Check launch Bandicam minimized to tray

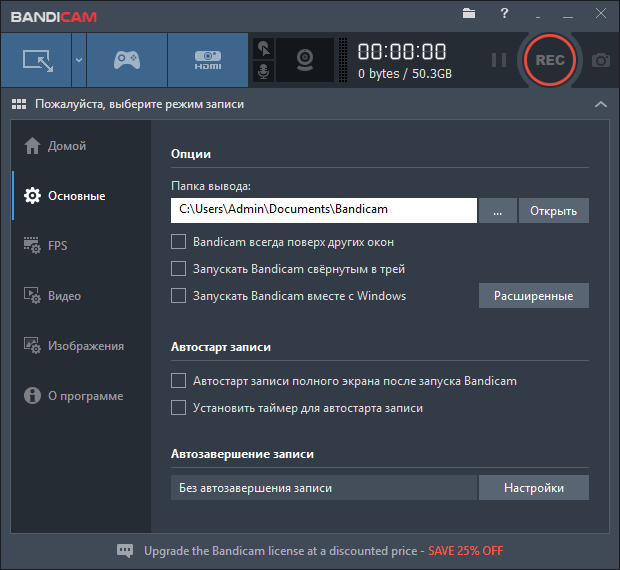[x=179, y=269]
